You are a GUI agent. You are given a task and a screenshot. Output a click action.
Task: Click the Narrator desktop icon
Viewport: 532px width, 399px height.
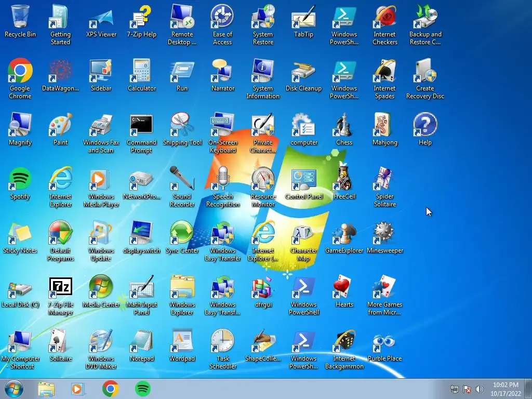point(222,75)
